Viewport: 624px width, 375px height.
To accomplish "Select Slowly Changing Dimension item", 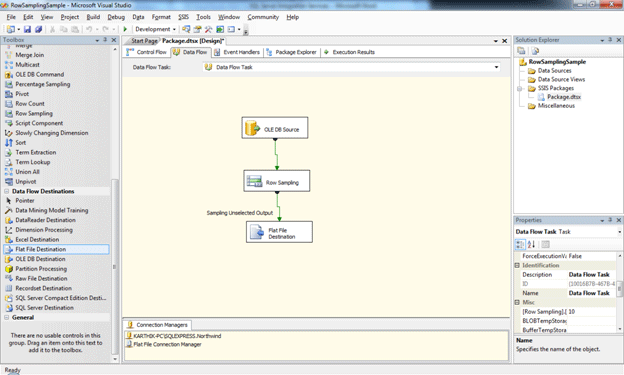I will coord(52,133).
